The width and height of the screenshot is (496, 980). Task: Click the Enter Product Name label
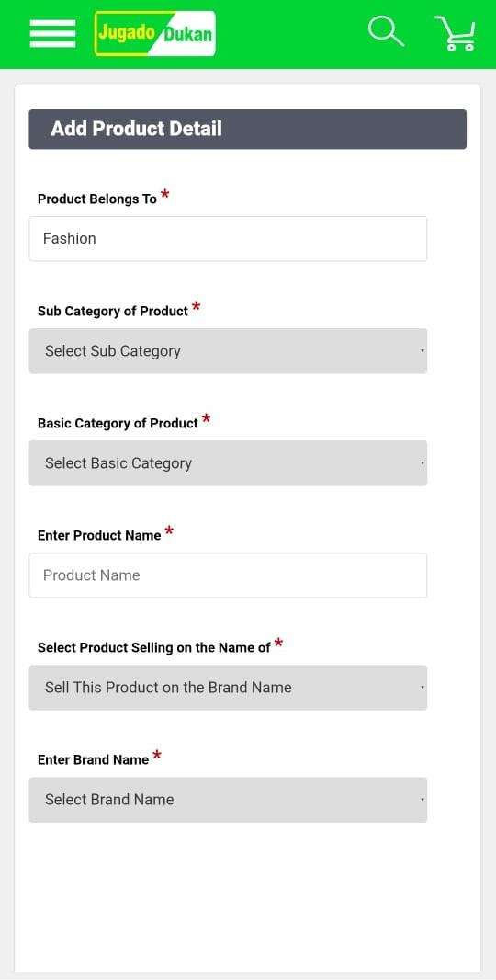pos(99,536)
